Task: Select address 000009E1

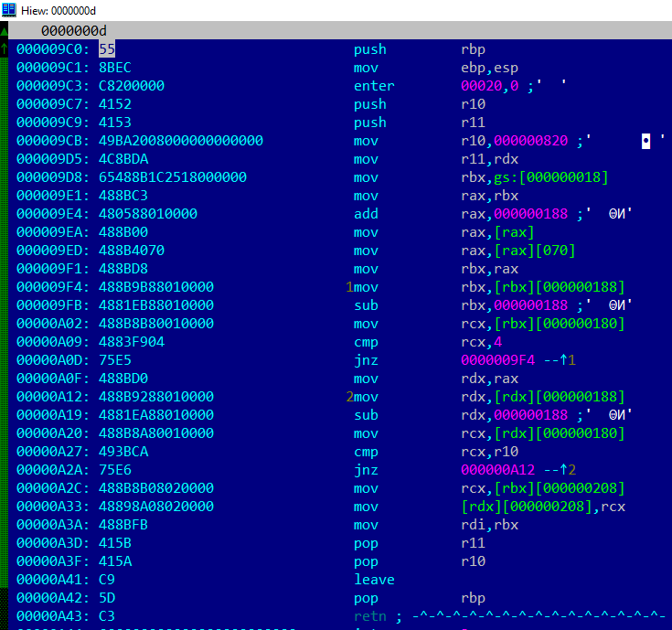Action: point(53,196)
